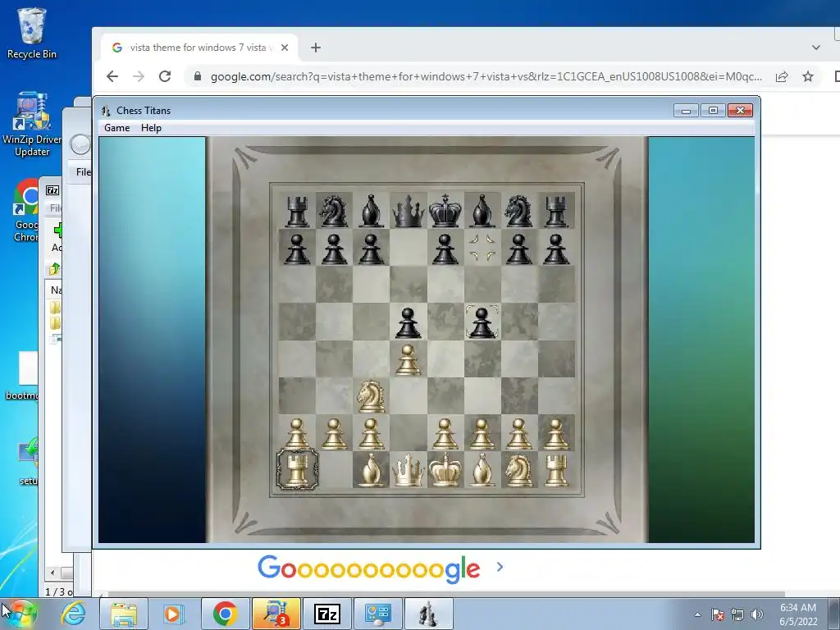Viewport: 840px width, 630px height.
Task: Click the black bishop right of the king
Action: tap(482, 211)
